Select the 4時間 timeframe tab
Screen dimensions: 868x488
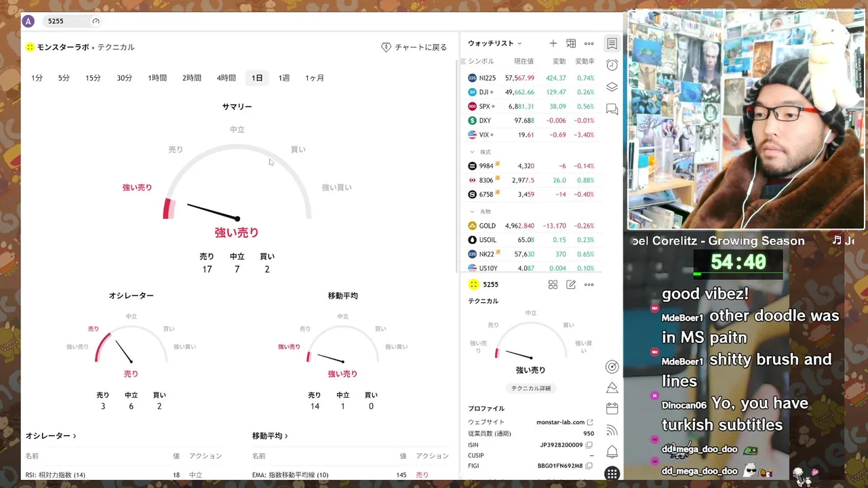pyautogui.click(x=226, y=78)
